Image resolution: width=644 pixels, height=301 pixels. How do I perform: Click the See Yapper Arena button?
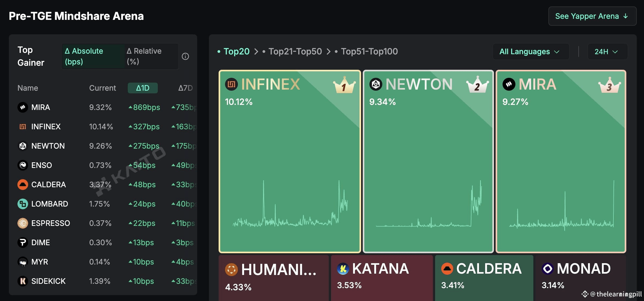(592, 16)
